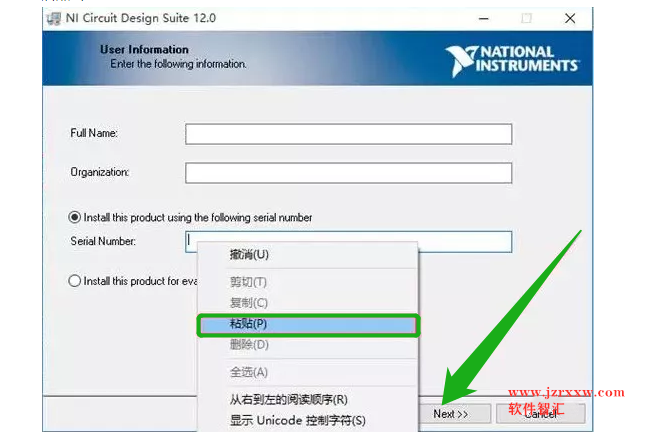The height and width of the screenshot is (437, 663).
Task: Select 从右到左的阅读顺序(R) menu entry
Action: [x=308, y=399]
